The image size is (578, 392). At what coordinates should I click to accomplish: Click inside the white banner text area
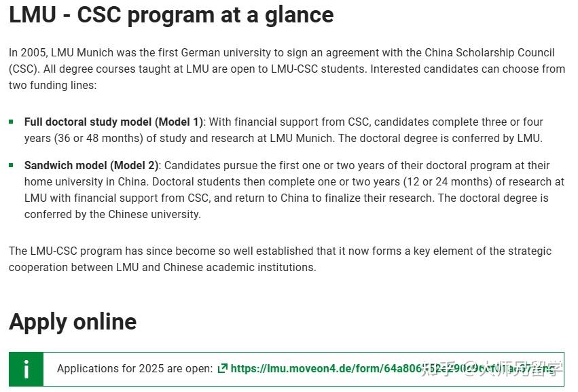[306, 369]
